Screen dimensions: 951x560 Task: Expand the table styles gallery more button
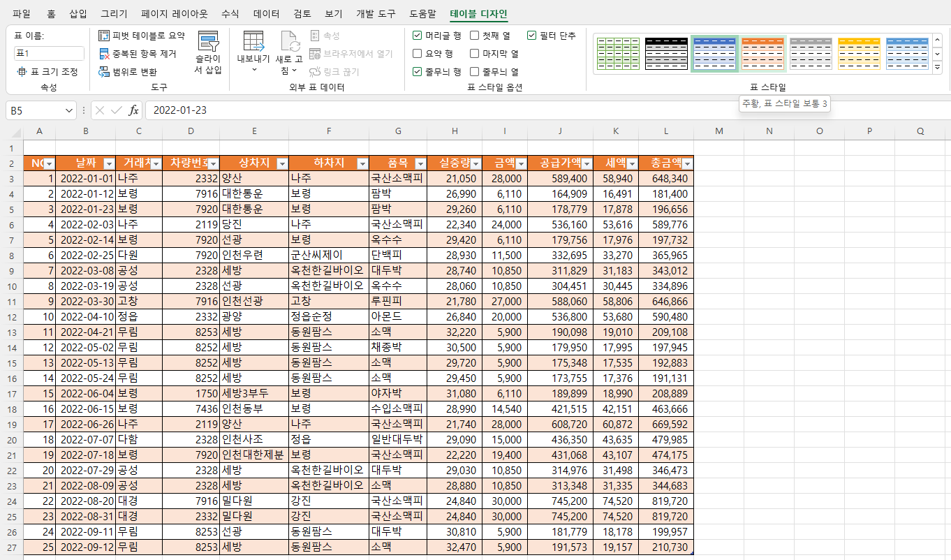click(937, 67)
